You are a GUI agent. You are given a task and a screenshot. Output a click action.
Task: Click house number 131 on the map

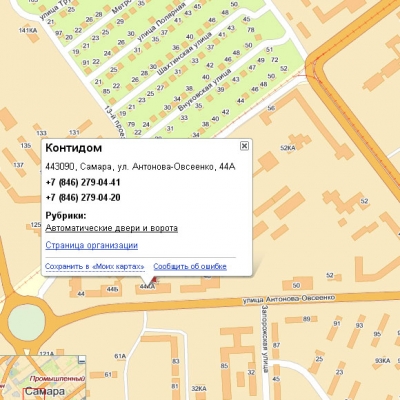74,132
